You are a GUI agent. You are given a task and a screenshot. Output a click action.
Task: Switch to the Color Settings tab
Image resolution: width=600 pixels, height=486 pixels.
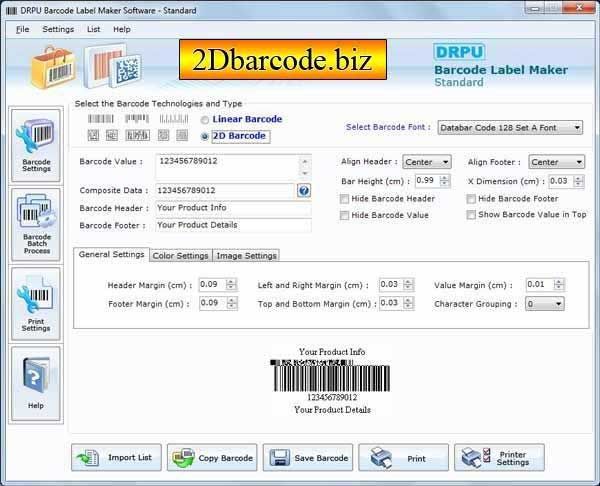[x=180, y=256]
